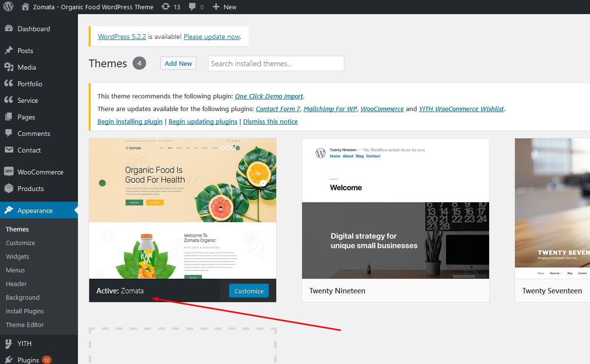This screenshot has height=364, width=590.
Task: Select the Twenty Nineteen theme thumbnail
Action: 395,209
